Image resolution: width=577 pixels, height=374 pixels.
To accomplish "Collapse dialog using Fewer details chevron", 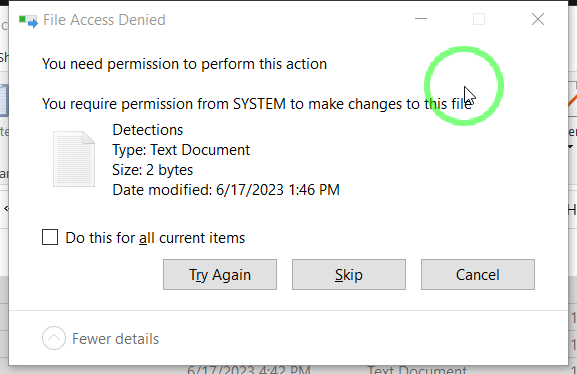I will click(54, 338).
